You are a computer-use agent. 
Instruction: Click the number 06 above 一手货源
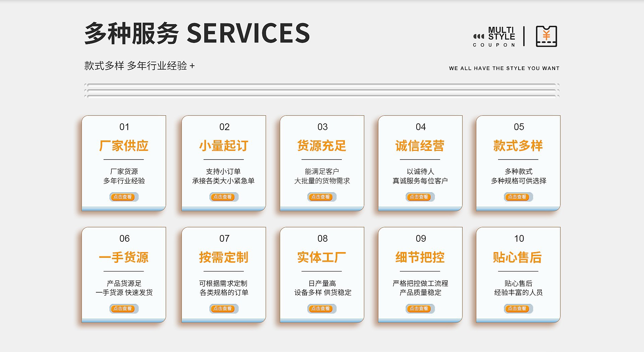coord(124,239)
